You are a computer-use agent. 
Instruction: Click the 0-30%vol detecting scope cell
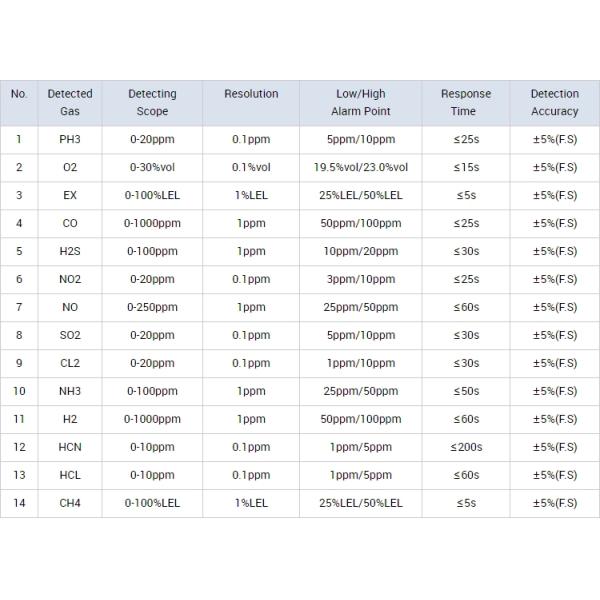click(152, 167)
